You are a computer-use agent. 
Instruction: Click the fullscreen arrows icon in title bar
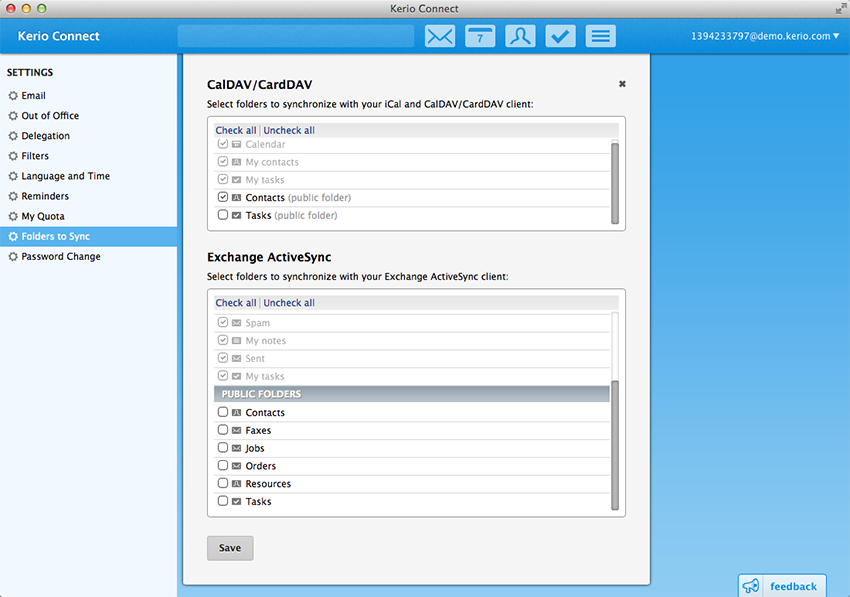pyautogui.click(x=841, y=8)
